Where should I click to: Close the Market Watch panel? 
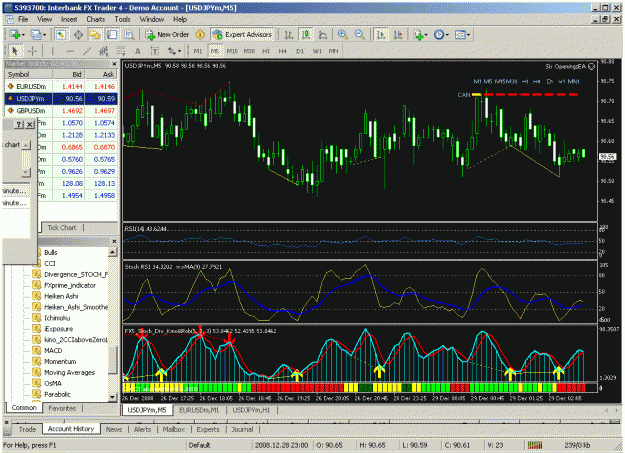click(x=114, y=64)
